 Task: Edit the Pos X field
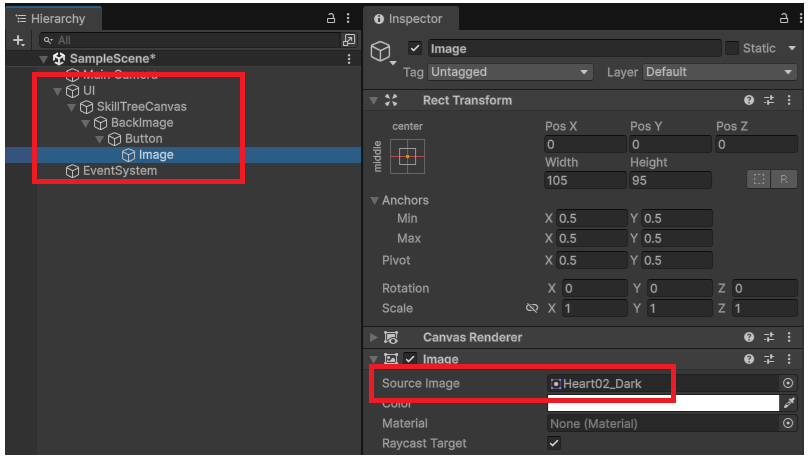click(x=585, y=144)
